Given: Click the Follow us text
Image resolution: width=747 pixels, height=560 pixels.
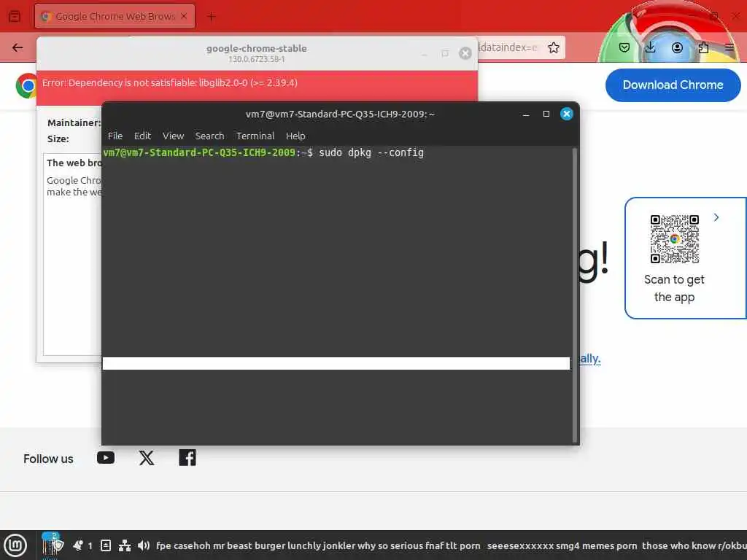Looking at the screenshot, I should click(x=48, y=459).
